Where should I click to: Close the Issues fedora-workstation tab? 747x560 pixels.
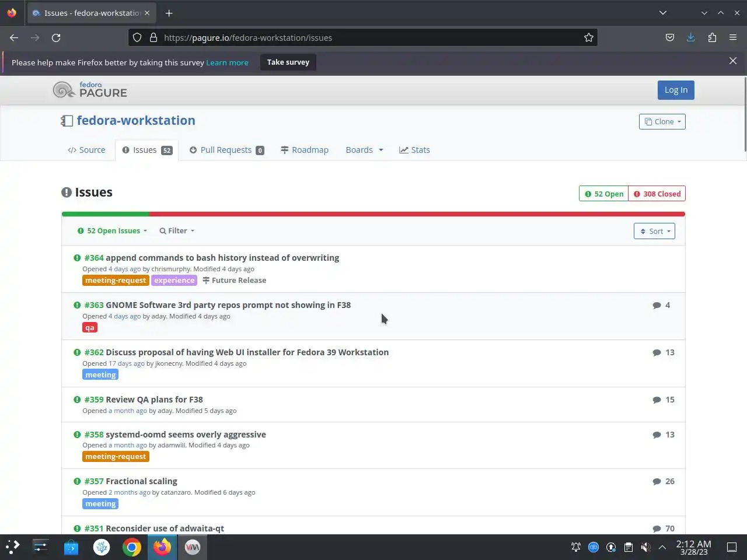(147, 13)
